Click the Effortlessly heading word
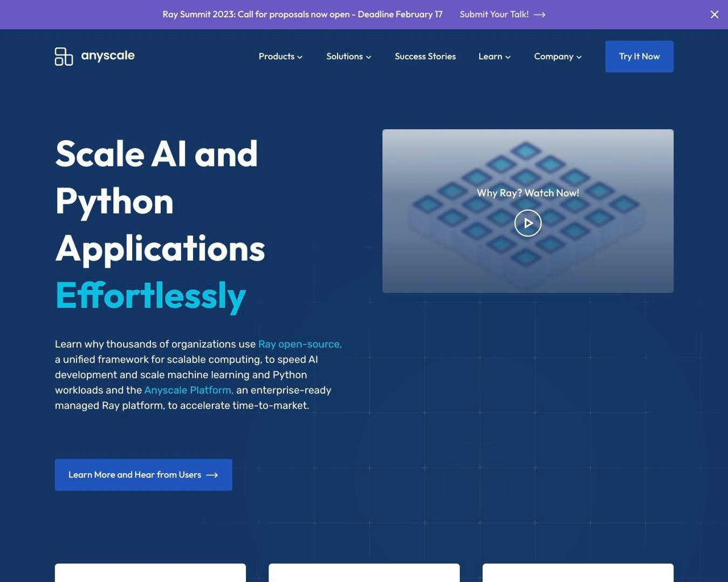728x582 pixels. click(x=150, y=295)
